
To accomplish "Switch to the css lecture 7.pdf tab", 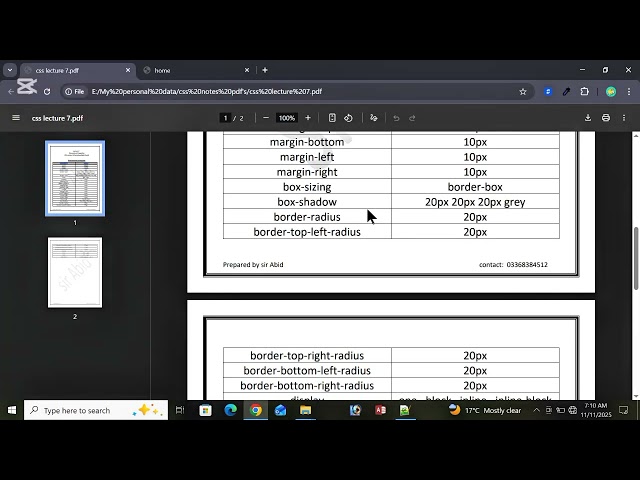I will [78, 70].
